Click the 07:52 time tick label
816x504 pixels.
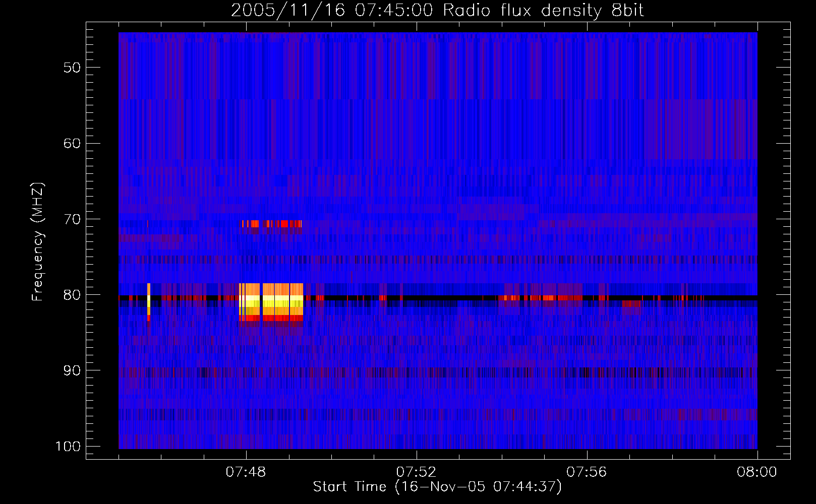(x=416, y=472)
